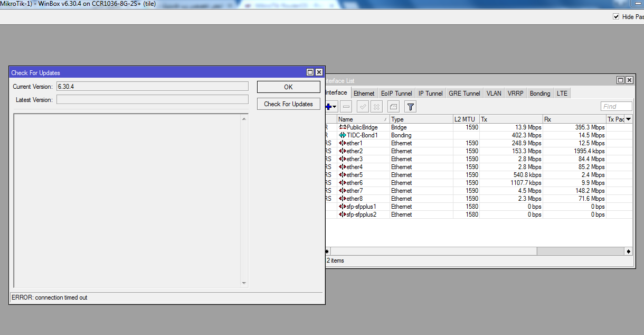The width and height of the screenshot is (644, 335).
Task: Click the changelog scrollbar up arrow
Action: coord(244,118)
